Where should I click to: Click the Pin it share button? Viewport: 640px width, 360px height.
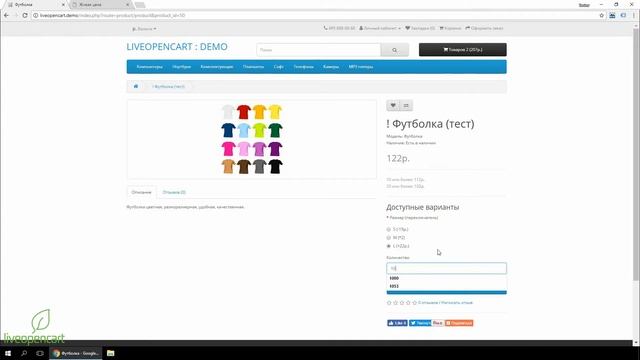pyautogui.click(x=438, y=323)
